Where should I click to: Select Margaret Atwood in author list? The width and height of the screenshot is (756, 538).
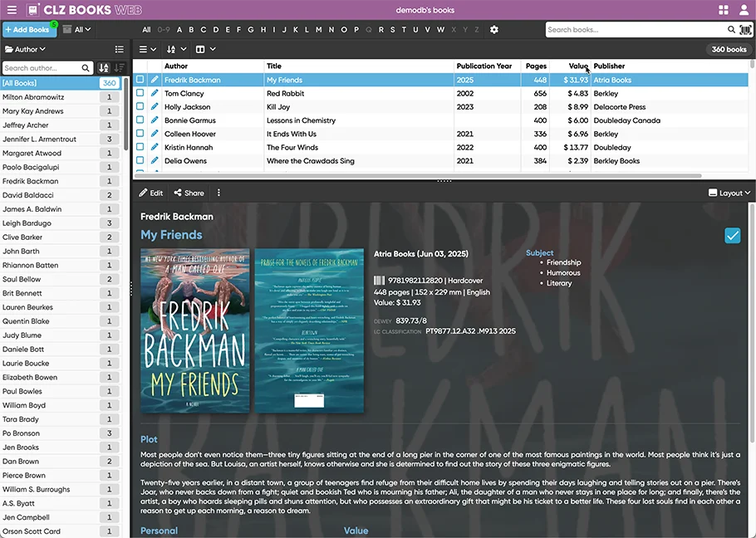pos(61,153)
